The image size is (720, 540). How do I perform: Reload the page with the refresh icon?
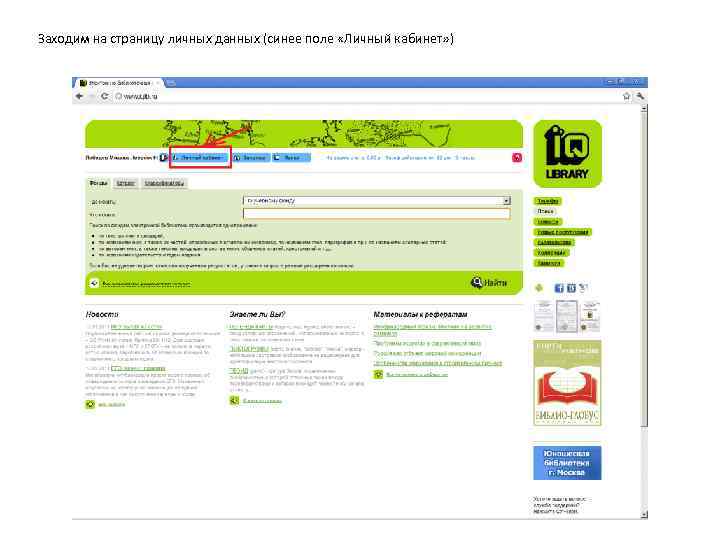pos(105,96)
